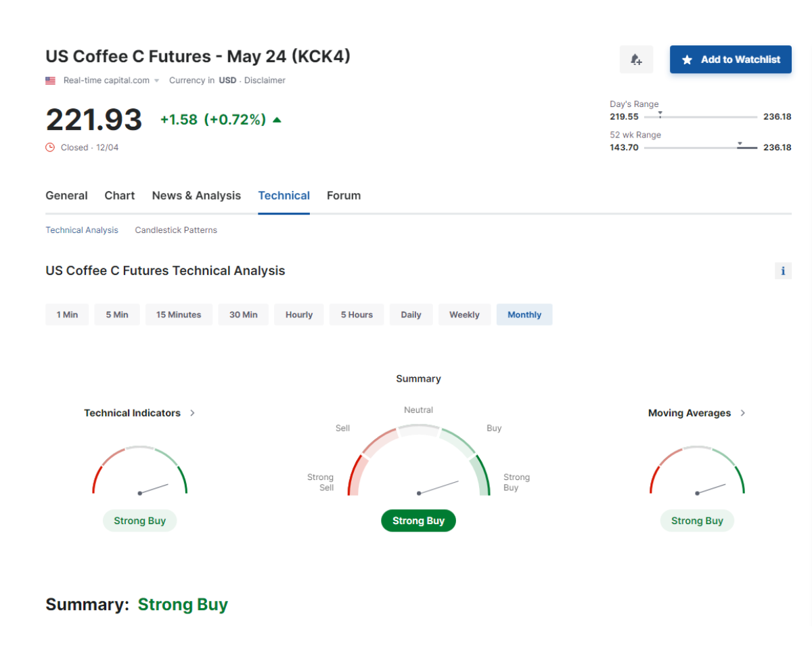Click the 52 wk low value 143.70
The height and width of the screenshot is (650, 812).
tap(624, 148)
